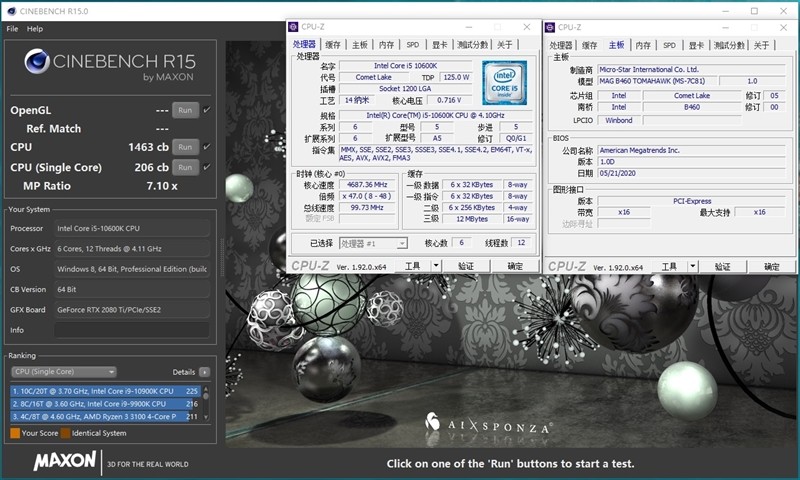Select the 缓存 tab in right CPU-Z
800x480 pixels.
589,45
